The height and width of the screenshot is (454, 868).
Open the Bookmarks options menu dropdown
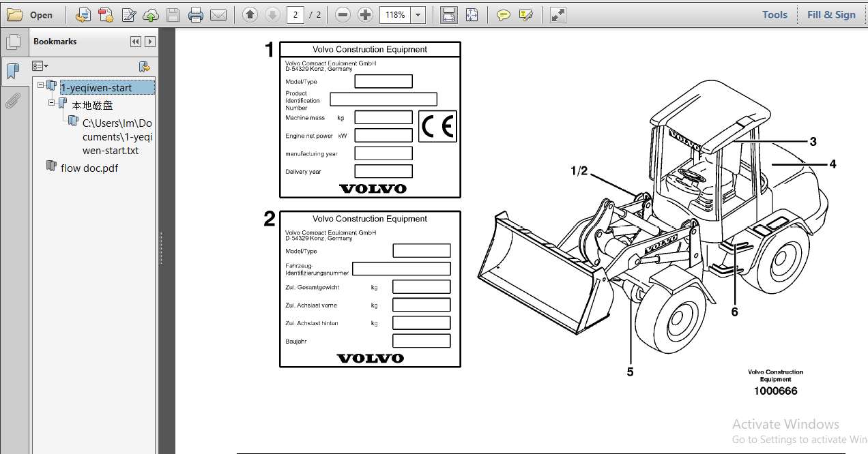(40, 66)
